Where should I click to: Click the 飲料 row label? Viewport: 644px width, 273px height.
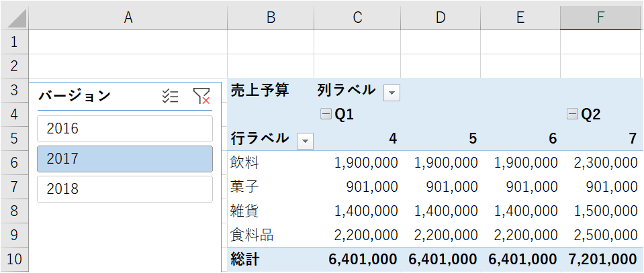[x=245, y=164]
